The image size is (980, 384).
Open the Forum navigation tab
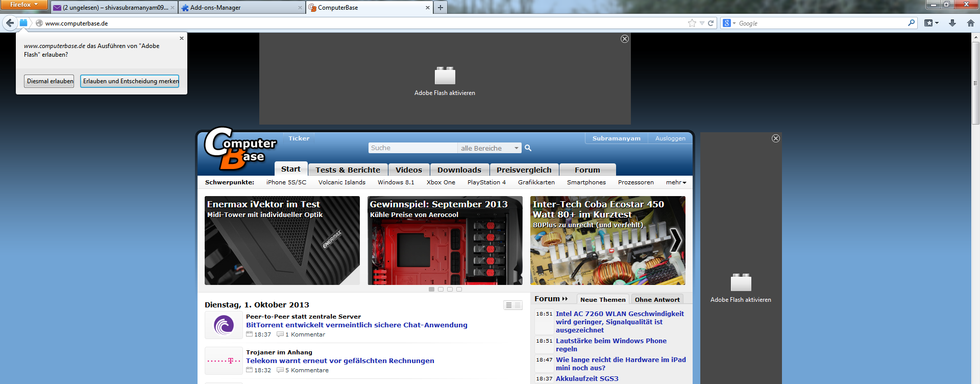(587, 170)
